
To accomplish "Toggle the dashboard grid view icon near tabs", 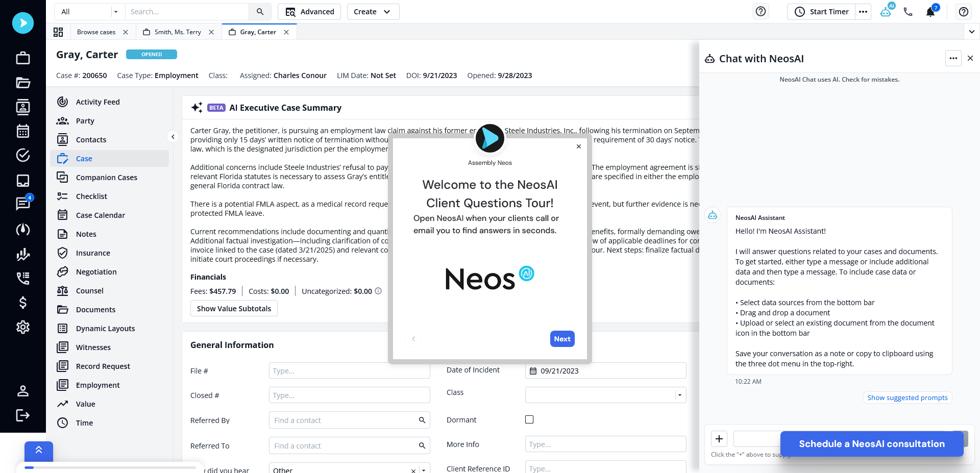I will coord(58,32).
